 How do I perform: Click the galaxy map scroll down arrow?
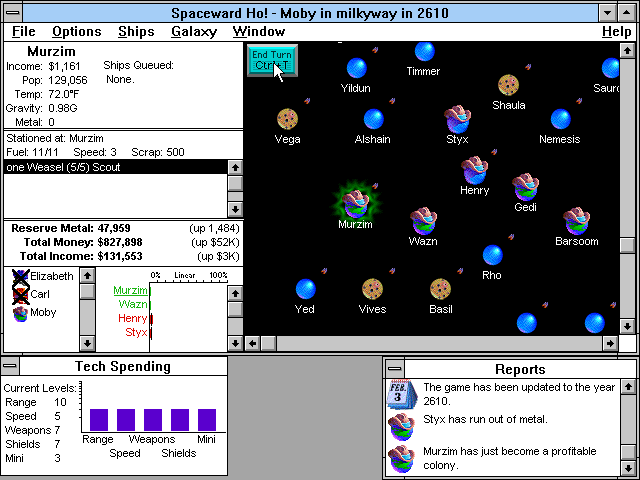pyautogui.click(x=627, y=326)
